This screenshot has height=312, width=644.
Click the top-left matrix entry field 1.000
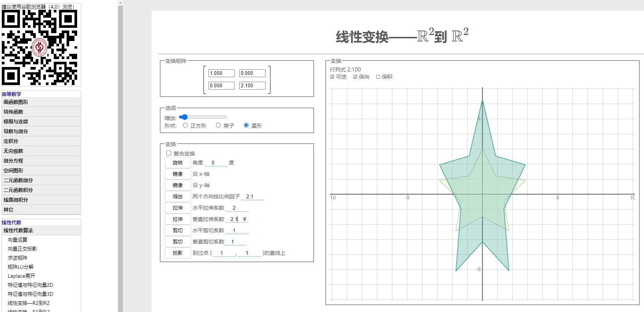tap(221, 73)
